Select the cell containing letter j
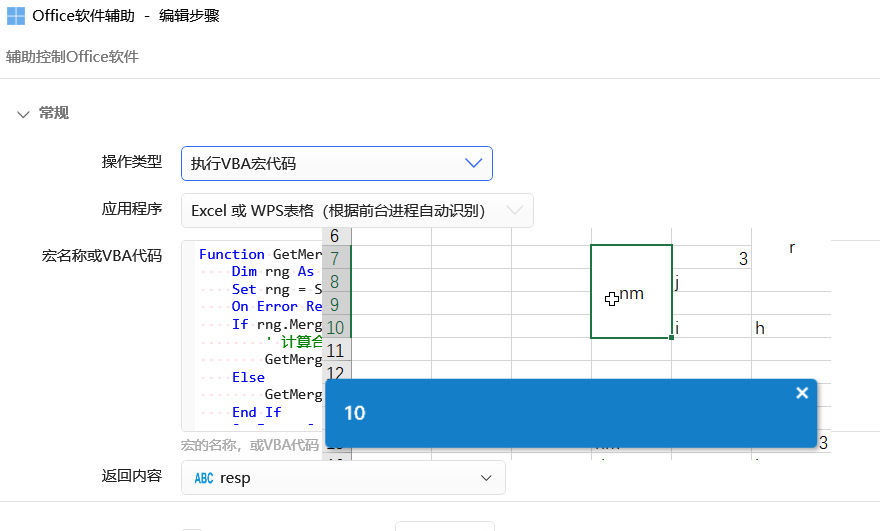880x531 pixels. point(710,283)
